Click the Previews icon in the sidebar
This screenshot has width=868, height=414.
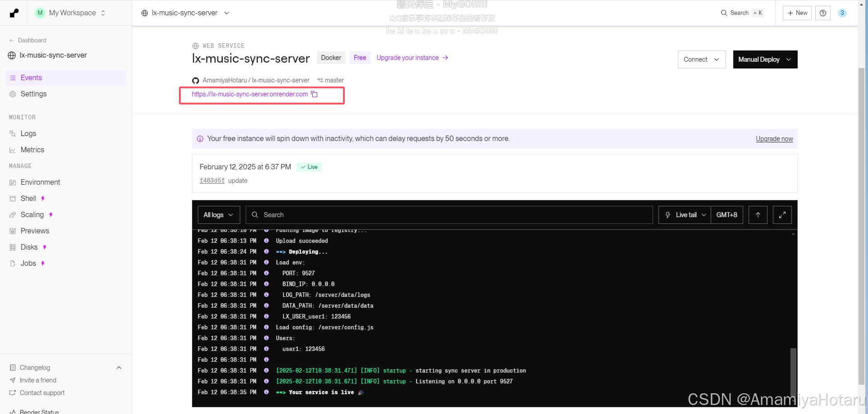click(13, 231)
